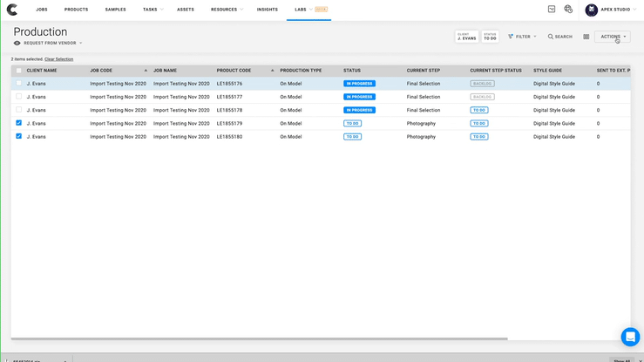644x362 pixels.
Task: Click the Search magnifier icon
Action: click(551, 37)
